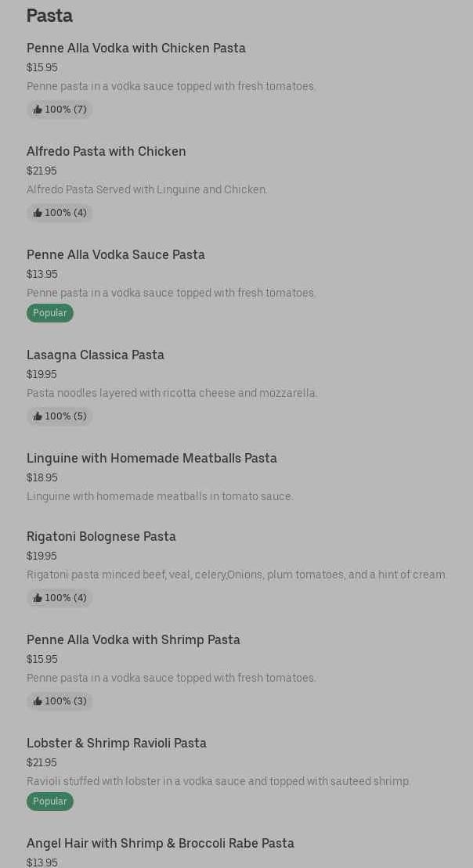Click Popular badge under Lobster & Shrimp Ravioli
Viewport: 473px width, 868px height.
[x=50, y=801]
